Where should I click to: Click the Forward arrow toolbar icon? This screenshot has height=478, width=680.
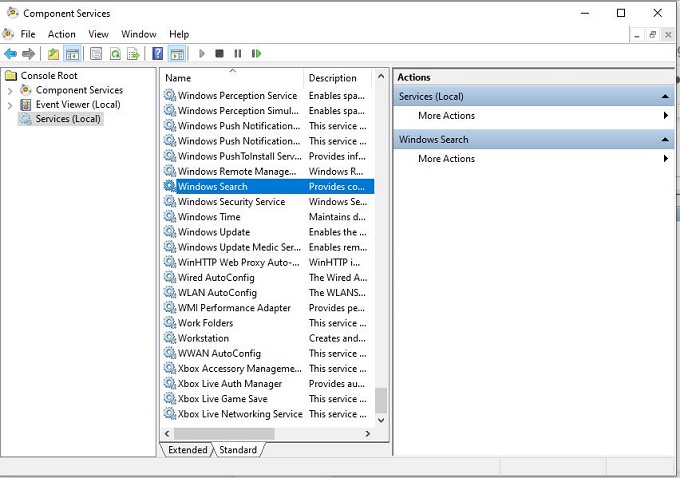point(28,54)
